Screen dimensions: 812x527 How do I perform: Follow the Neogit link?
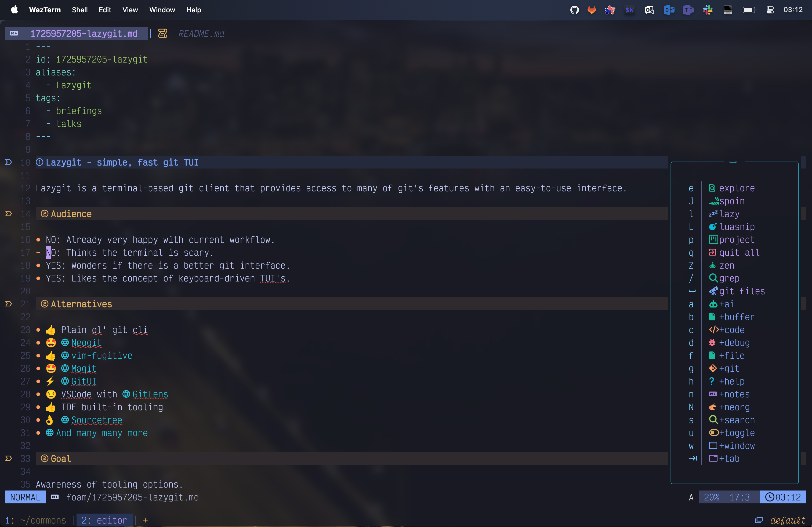pos(86,343)
